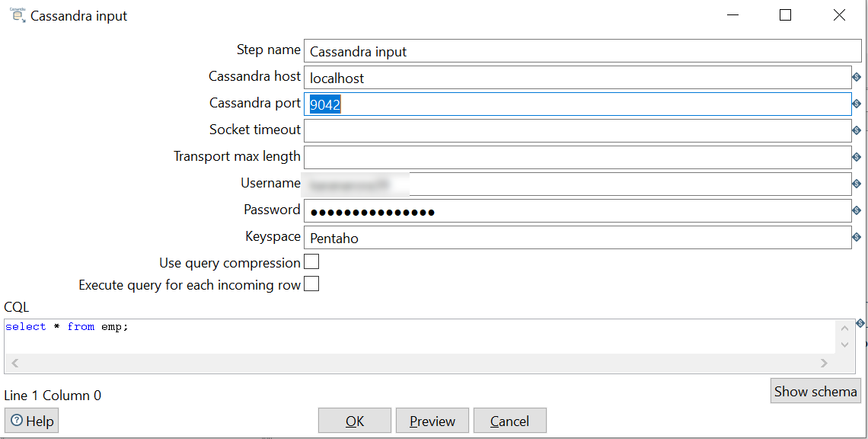868x439 pixels.
Task: Place cursor in the Step name field
Action: point(533,50)
